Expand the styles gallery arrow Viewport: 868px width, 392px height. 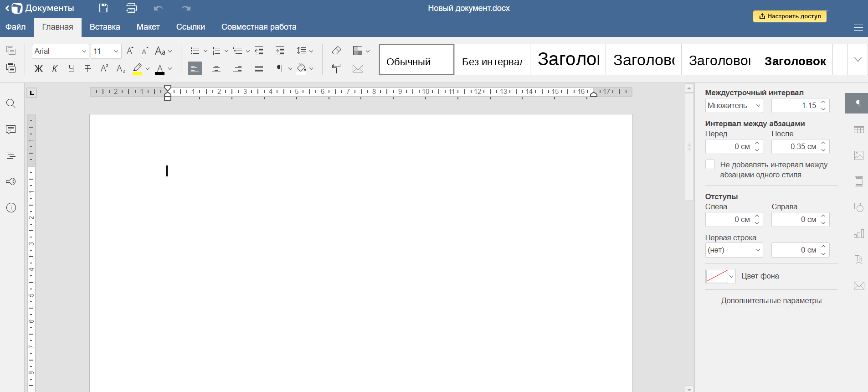click(x=858, y=59)
